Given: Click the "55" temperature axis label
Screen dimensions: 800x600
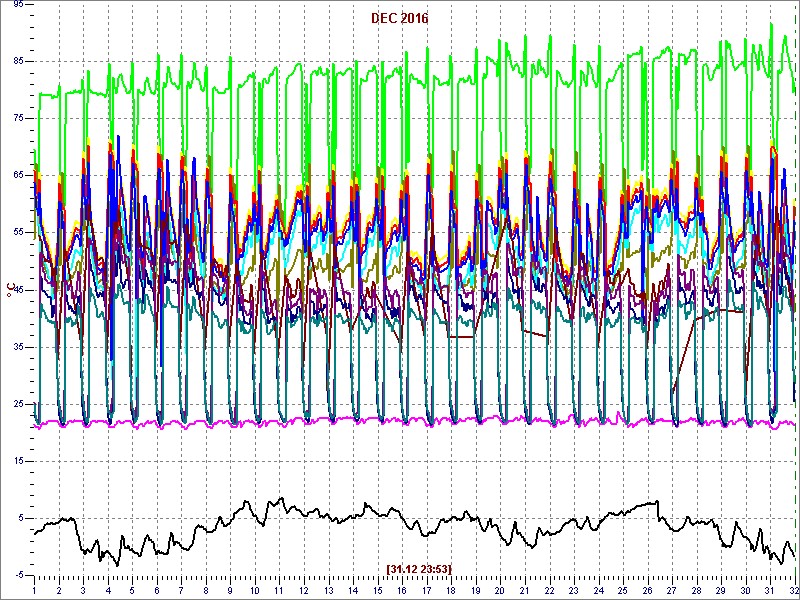Looking at the screenshot, I should click(x=18, y=233).
